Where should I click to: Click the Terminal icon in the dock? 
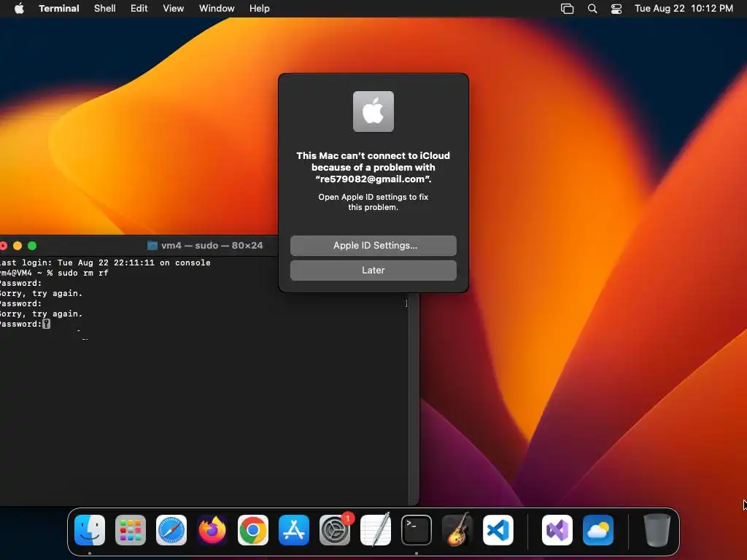[417, 529]
